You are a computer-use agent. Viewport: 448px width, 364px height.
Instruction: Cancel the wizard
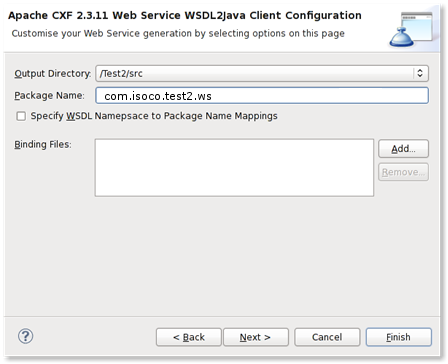[x=327, y=337]
